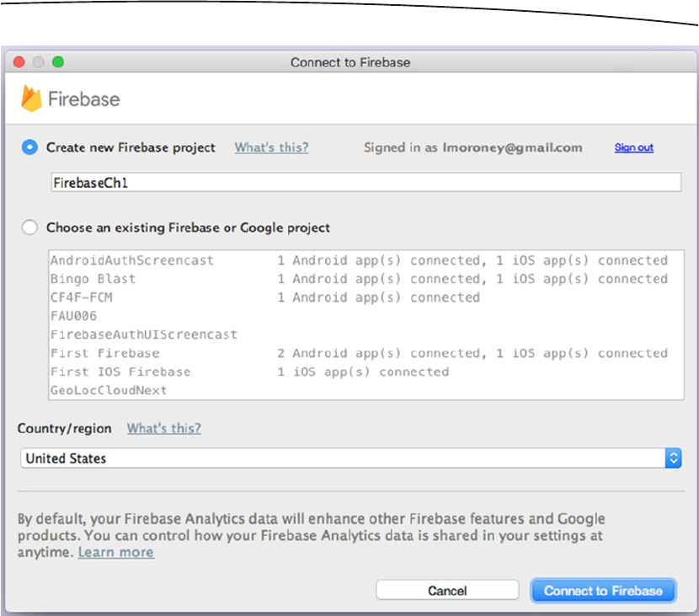This screenshot has width=699, height=616.
Task: Select GeoLocCloudNext project entry
Action: click(x=109, y=390)
